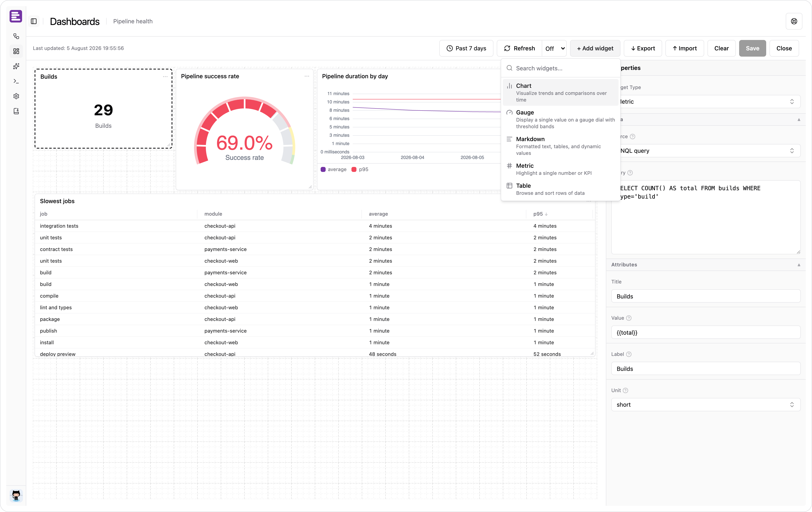Click the Export button

point(643,48)
